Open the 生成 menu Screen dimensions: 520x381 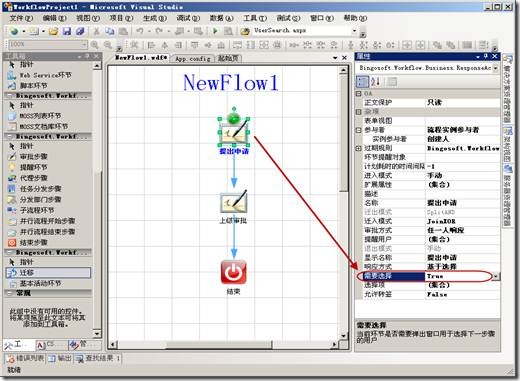click(x=155, y=18)
